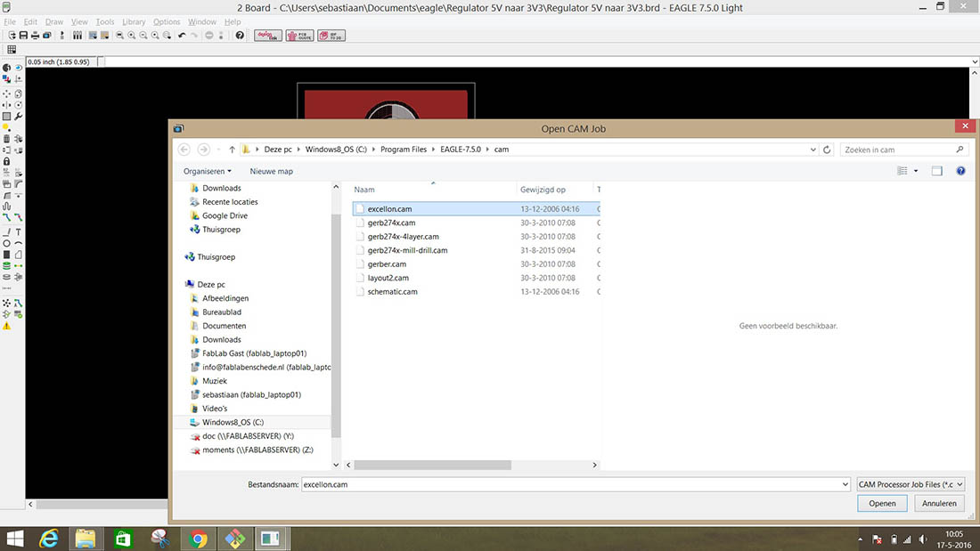Select the Info tool in left palette
The image size is (980, 551).
[6, 68]
